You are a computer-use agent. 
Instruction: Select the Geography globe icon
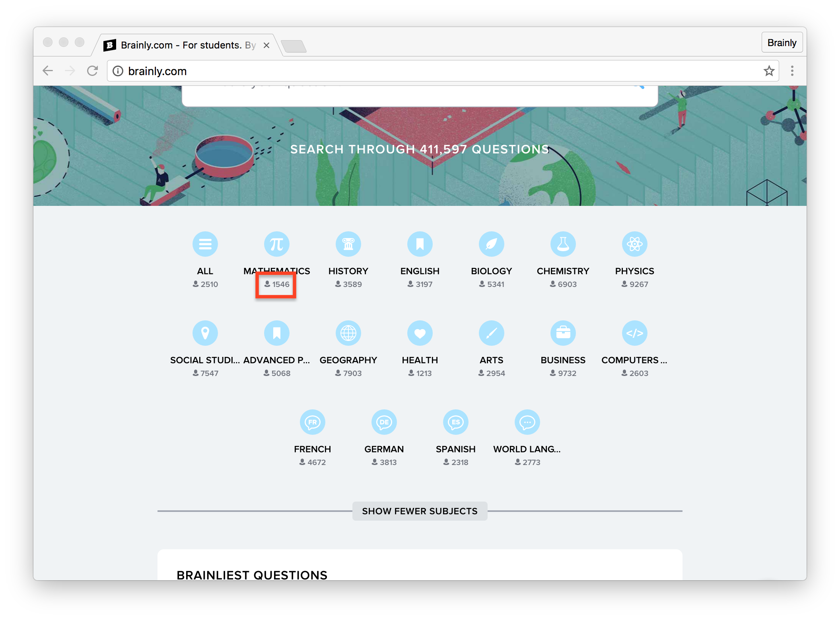(x=348, y=333)
